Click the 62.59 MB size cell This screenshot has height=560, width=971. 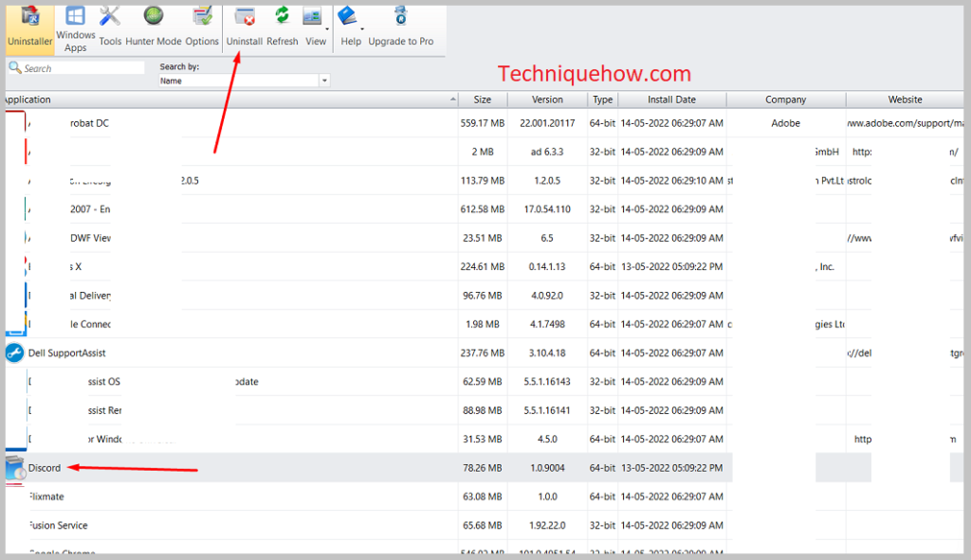483,382
